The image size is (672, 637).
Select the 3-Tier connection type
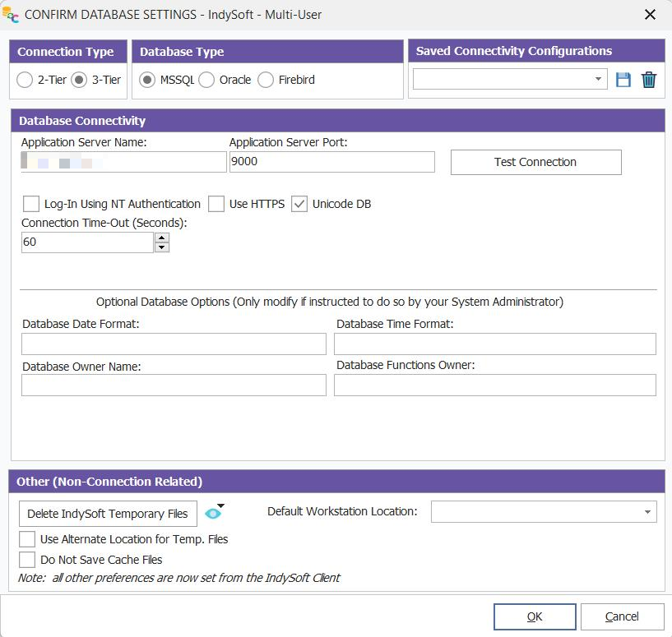[x=80, y=80]
